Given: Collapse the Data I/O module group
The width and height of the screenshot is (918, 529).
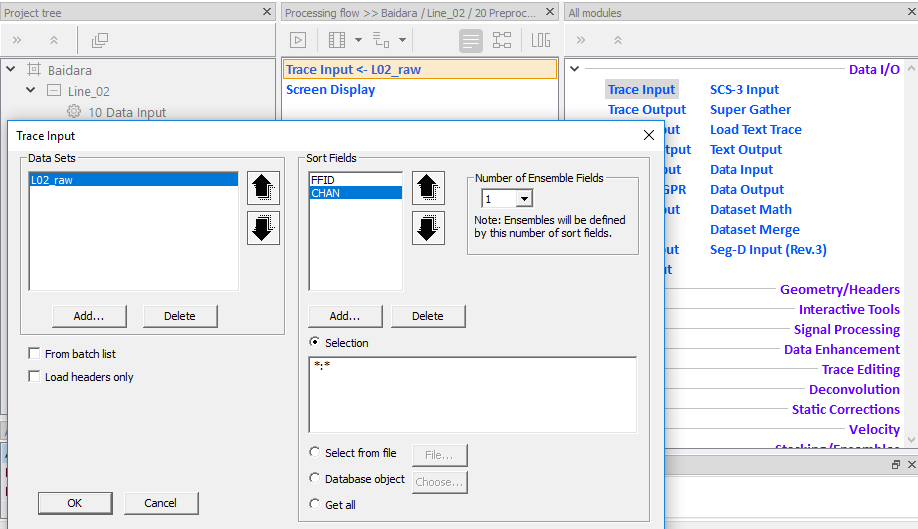Looking at the screenshot, I should (575, 69).
